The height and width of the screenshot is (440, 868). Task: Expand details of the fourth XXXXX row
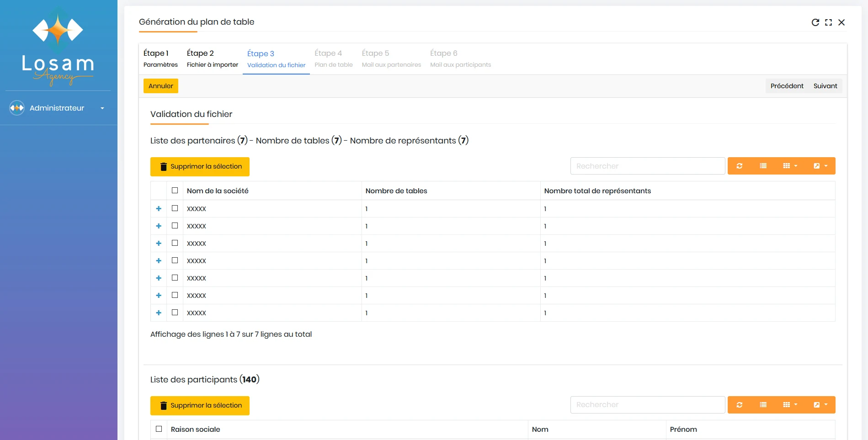point(159,261)
